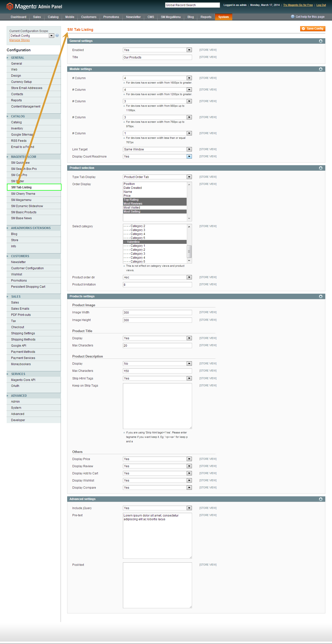332x644 pixels.
Task: Collapse the Product selection section icon
Action: tap(320, 168)
